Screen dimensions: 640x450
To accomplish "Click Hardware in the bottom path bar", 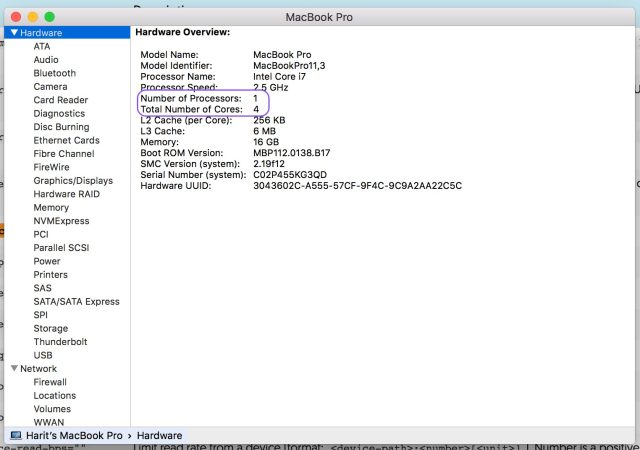I will point(160,436).
